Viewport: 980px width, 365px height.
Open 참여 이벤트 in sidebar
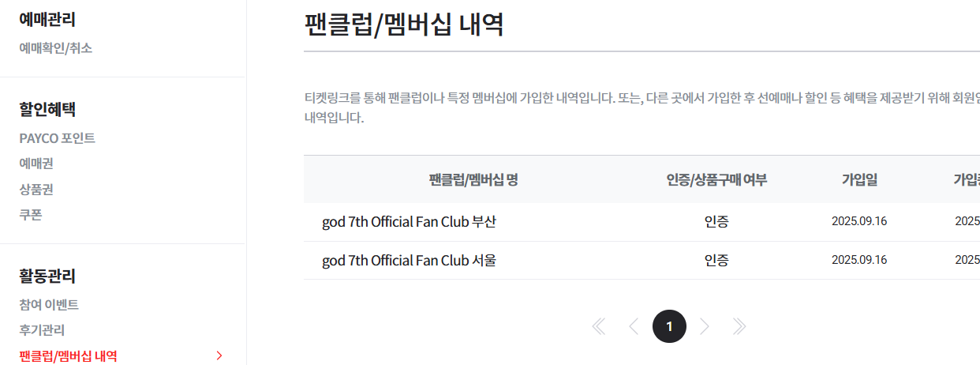49,305
